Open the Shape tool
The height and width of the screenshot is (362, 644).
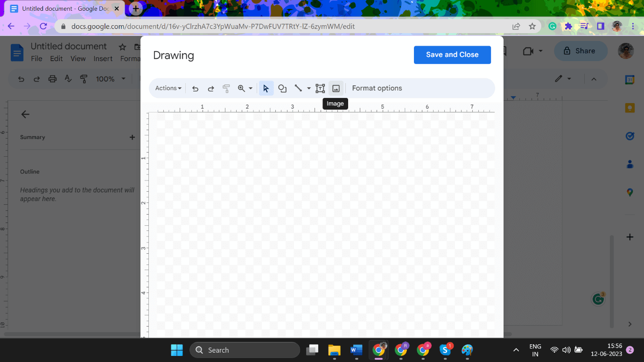(x=282, y=88)
